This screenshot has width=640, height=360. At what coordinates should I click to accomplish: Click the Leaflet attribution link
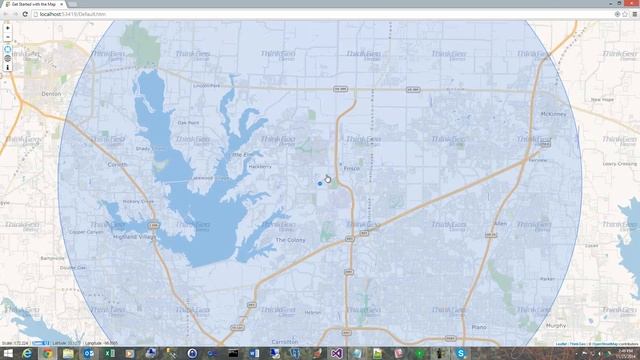tap(561, 344)
